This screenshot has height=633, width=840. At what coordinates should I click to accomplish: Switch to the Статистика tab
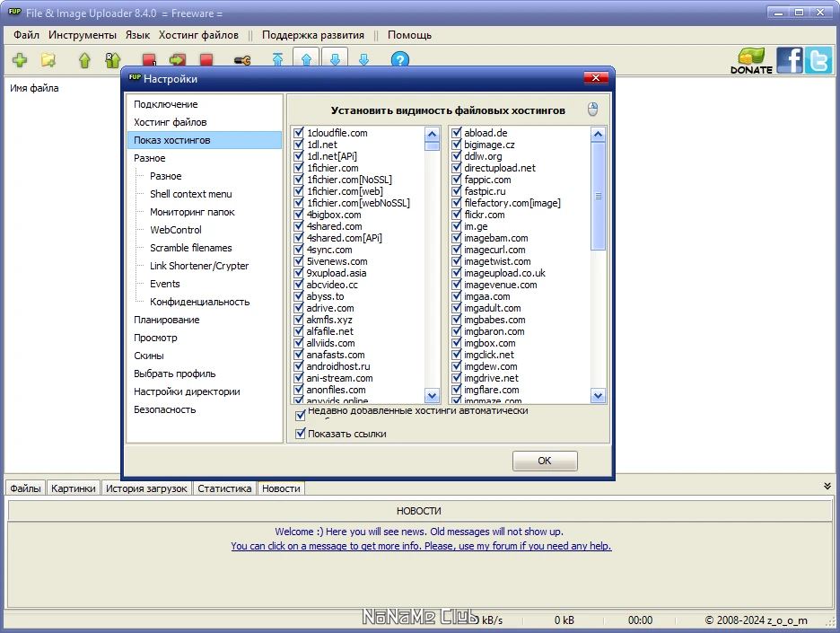click(223, 488)
